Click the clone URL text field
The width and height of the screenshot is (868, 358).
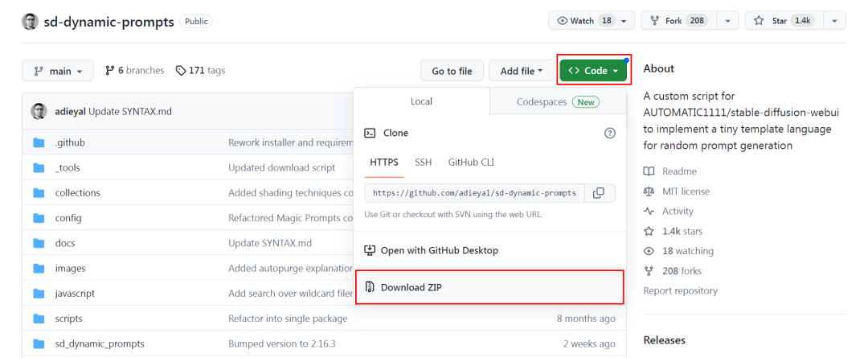point(475,193)
